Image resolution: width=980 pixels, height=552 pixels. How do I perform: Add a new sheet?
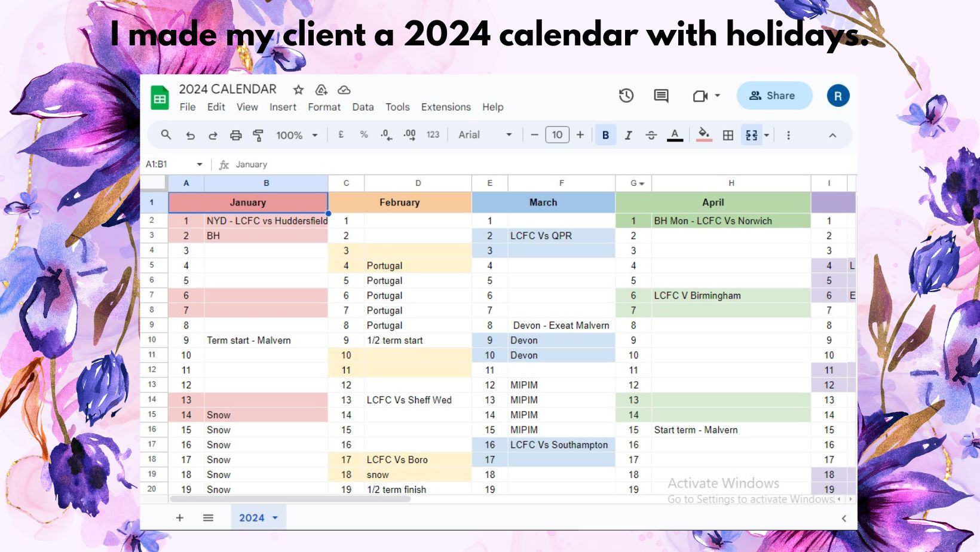coord(179,518)
